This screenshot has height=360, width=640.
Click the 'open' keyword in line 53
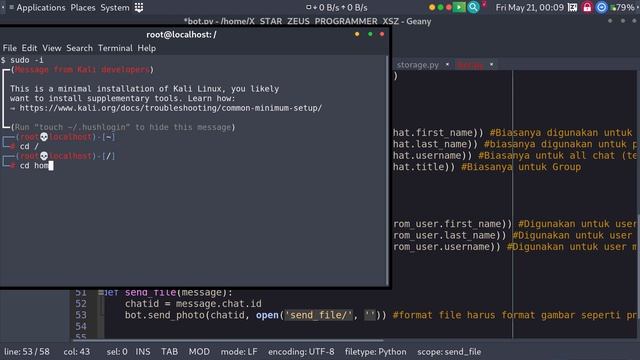(267, 315)
